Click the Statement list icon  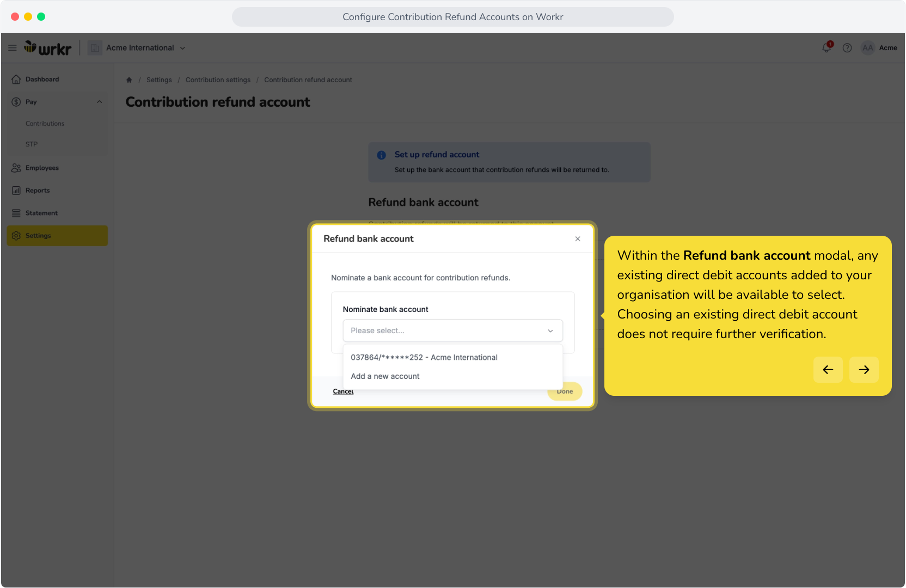[x=16, y=213]
